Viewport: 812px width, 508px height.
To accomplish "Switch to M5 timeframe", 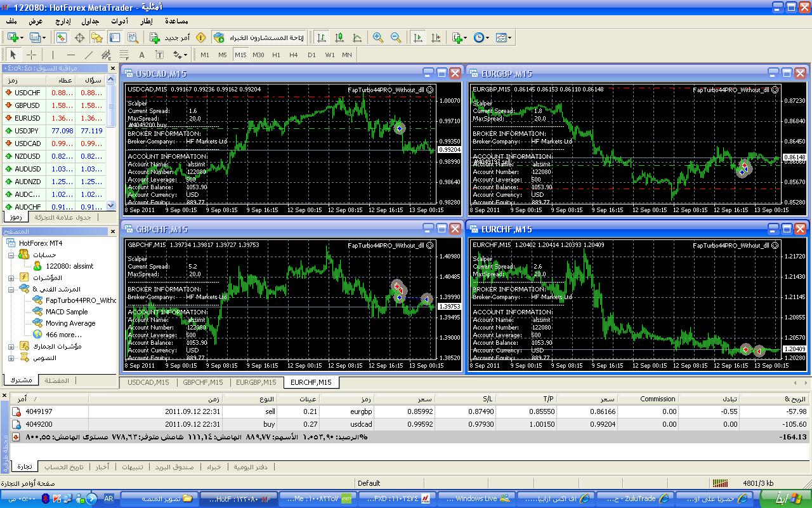I will pos(223,55).
